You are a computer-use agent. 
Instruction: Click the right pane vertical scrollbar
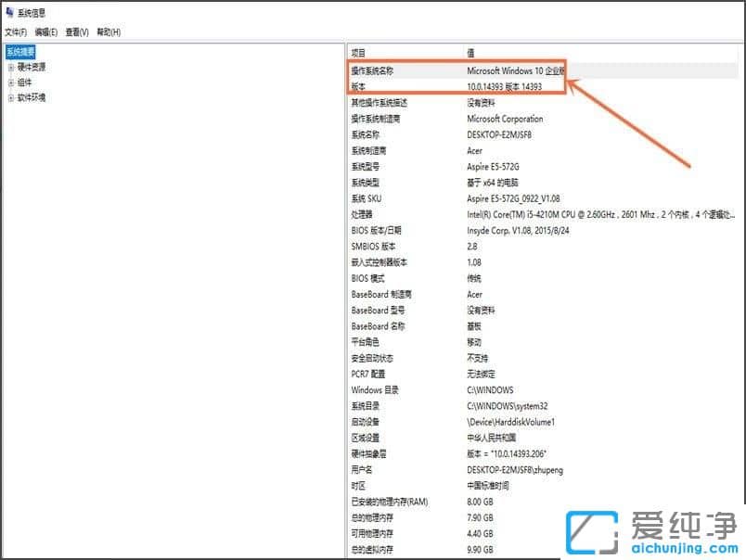tap(738, 278)
